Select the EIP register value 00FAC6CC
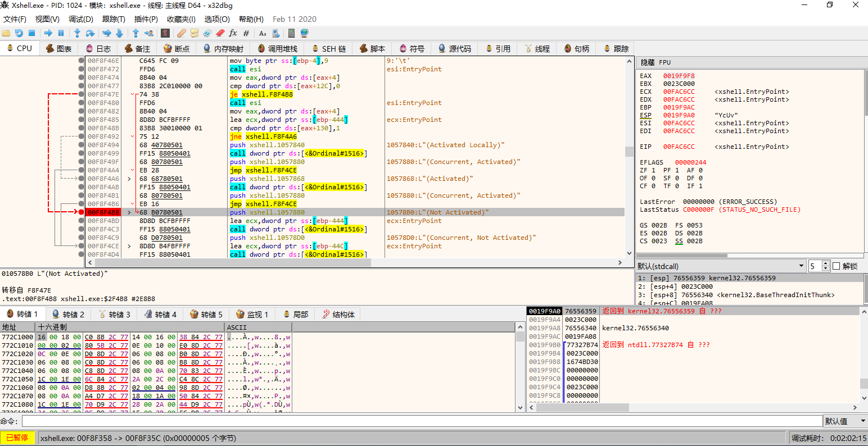This screenshot has width=868, height=446. [679, 147]
